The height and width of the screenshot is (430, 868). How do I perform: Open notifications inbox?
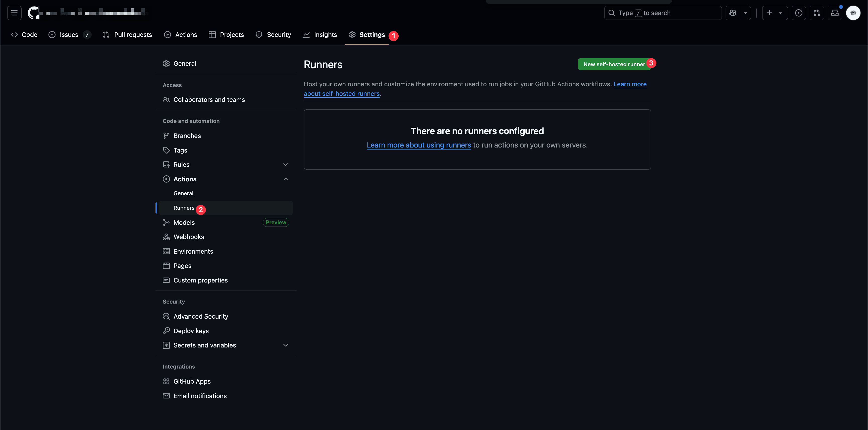835,13
